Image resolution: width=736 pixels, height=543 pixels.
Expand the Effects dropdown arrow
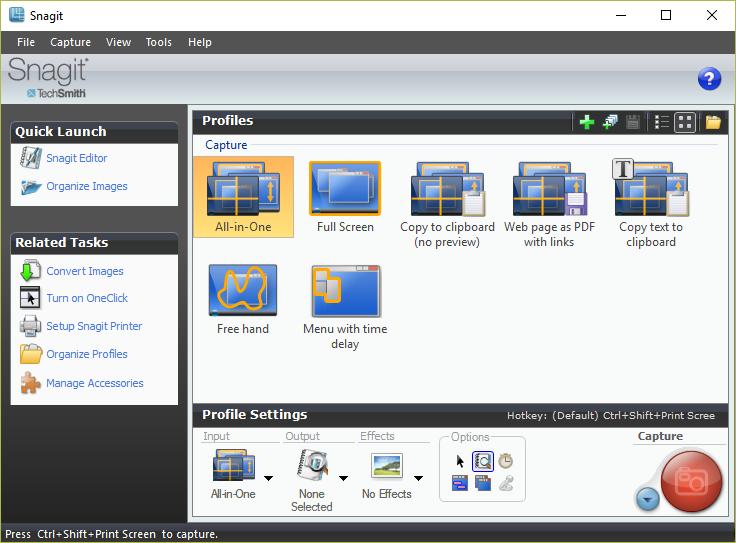[418, 478]
